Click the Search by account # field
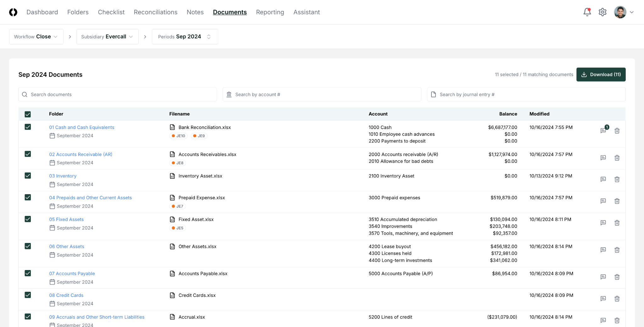The width and height of the screenshot is (644, 327). tap(322, 94)
